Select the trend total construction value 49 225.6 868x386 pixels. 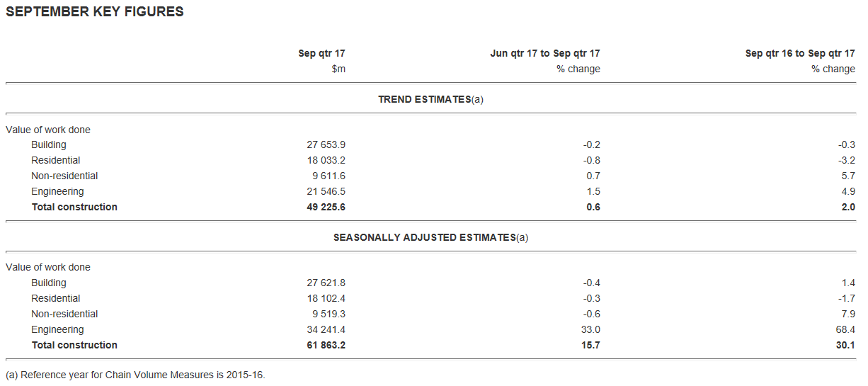pyautogui.click(x=326, y=207)
